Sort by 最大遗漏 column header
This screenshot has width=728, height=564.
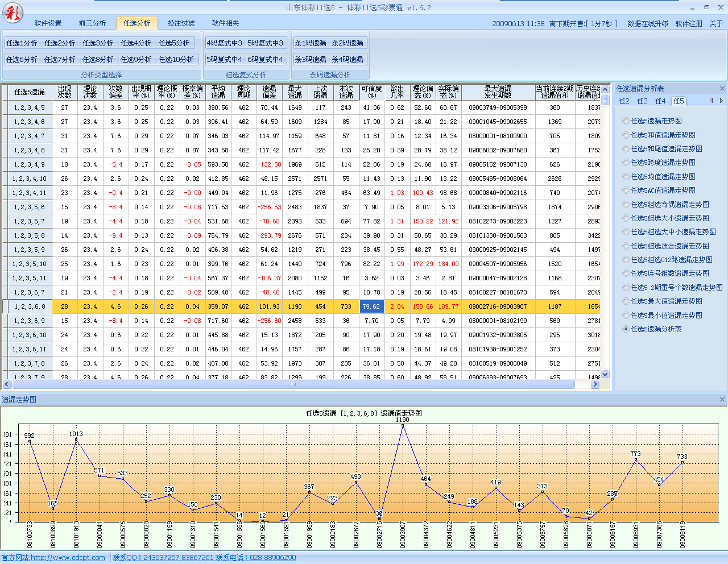[x=295, y=92]
